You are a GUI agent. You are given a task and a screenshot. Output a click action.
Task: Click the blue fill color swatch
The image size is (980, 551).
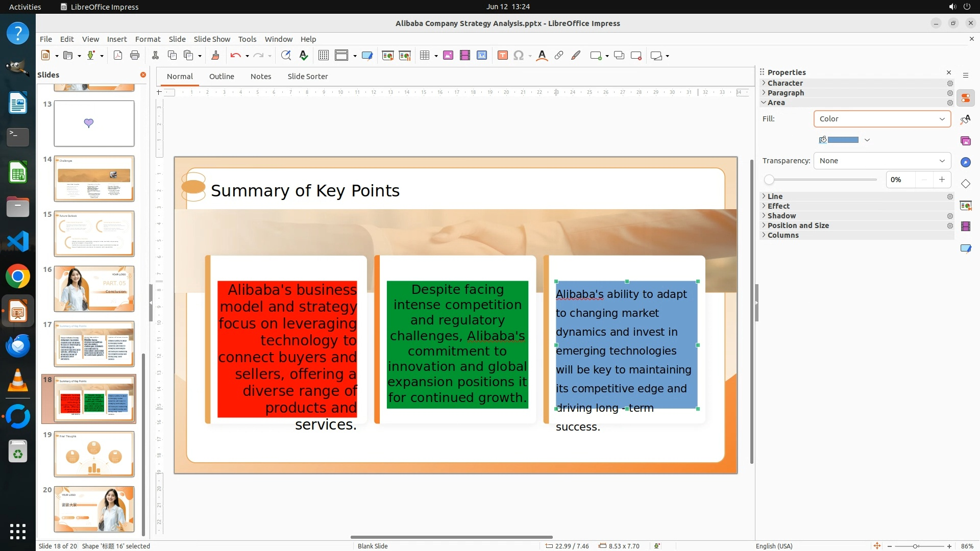pos(842,140)
